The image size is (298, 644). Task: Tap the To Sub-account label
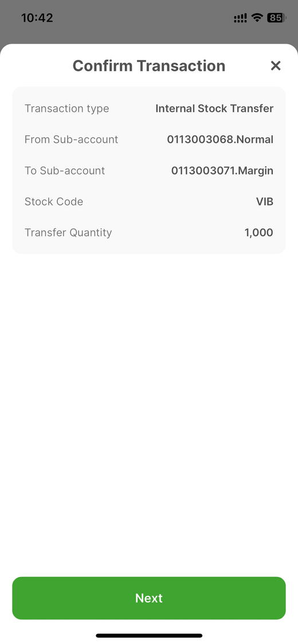coord(65,171)
